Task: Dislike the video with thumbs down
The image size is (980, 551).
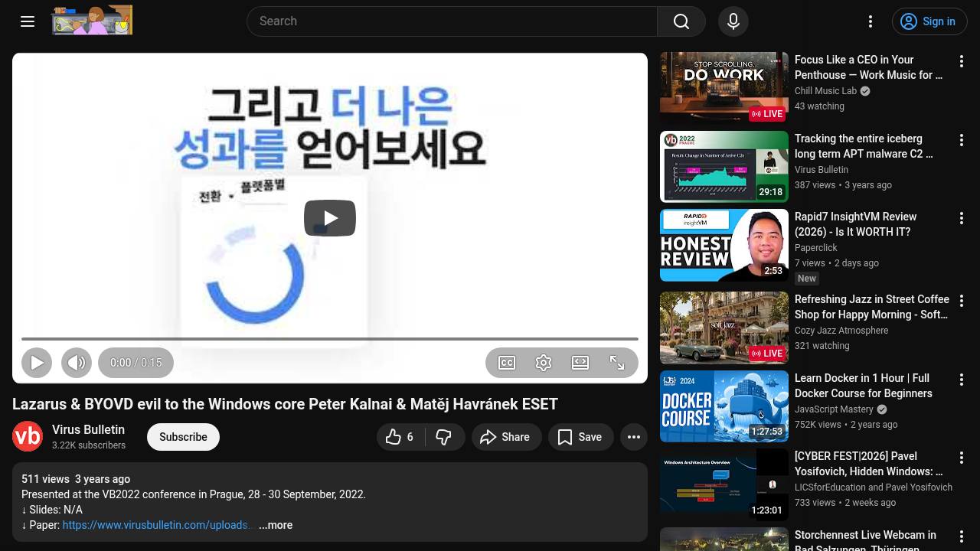Action: [443, 437]
